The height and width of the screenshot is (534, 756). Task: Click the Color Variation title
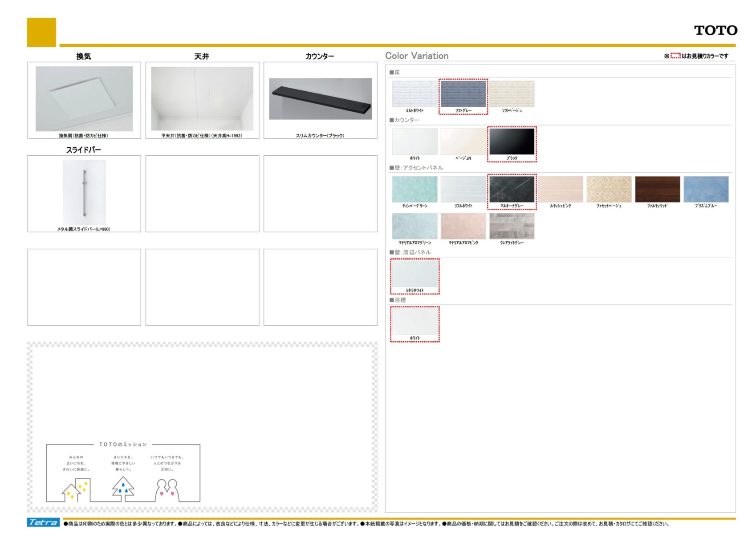pyautogui.click(x=417, y=56)
